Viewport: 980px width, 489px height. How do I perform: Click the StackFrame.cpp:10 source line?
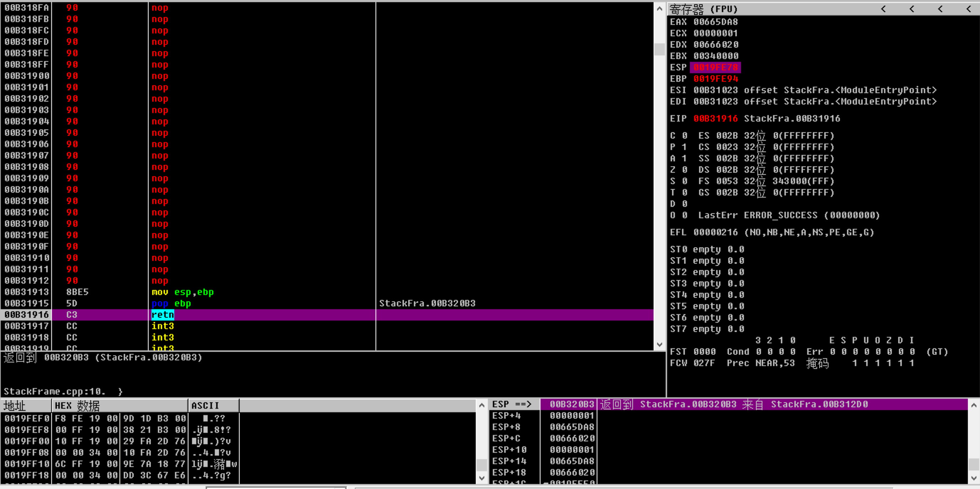(63, 392)
